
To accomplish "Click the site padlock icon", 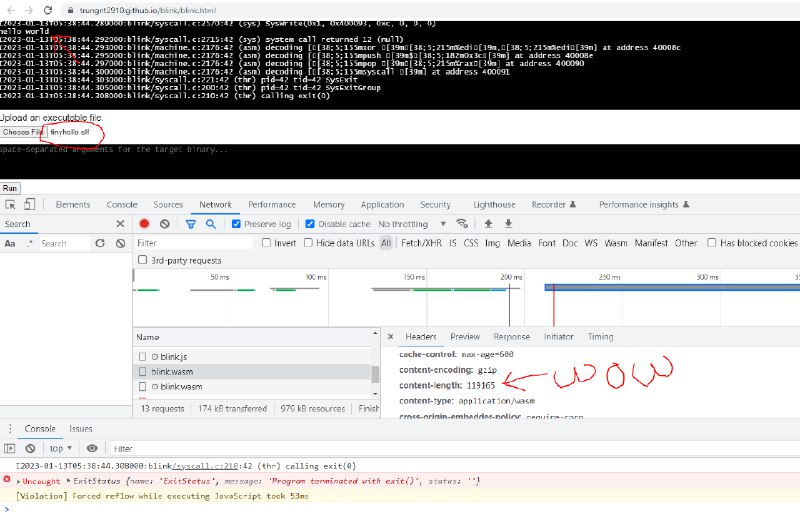I will pos(70,10).
